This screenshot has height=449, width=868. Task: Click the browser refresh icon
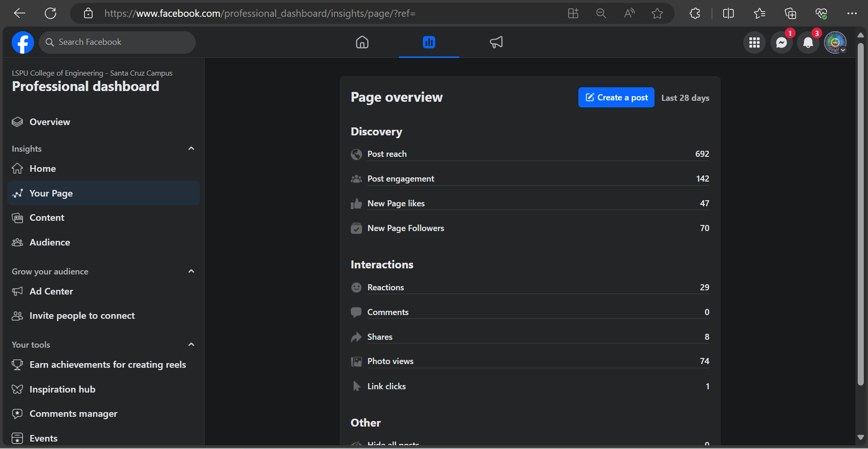pyautogui.click(x=50, y=14)
